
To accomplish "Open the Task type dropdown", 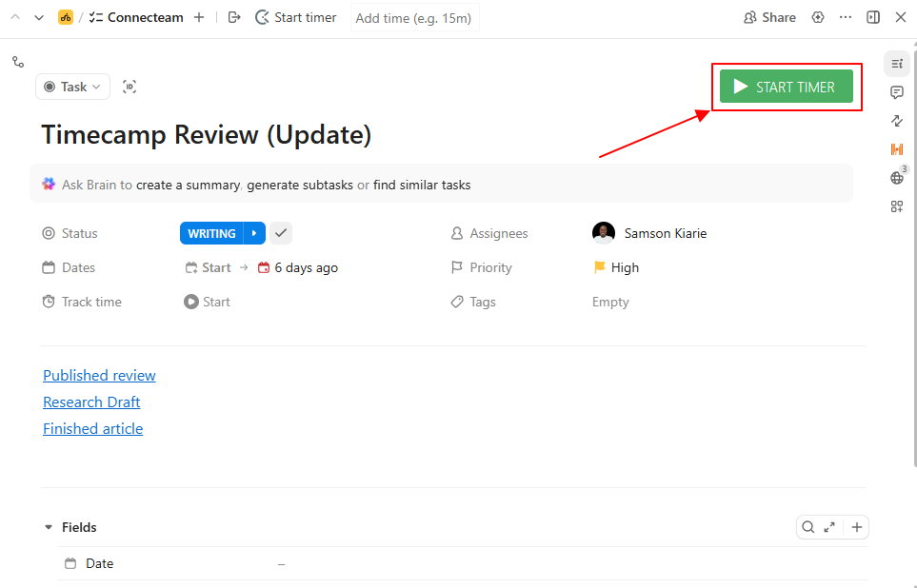I will (72, 87).
